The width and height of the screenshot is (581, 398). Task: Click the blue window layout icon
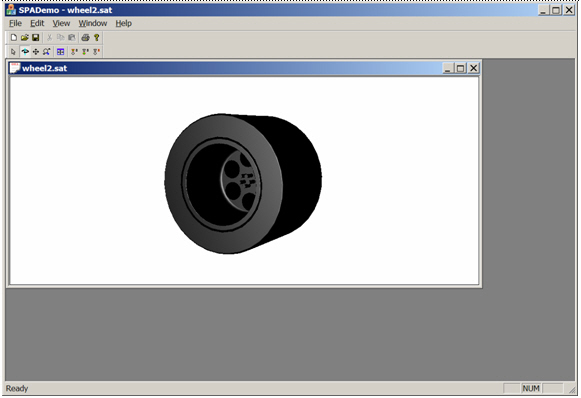click(x=60, y=52)
